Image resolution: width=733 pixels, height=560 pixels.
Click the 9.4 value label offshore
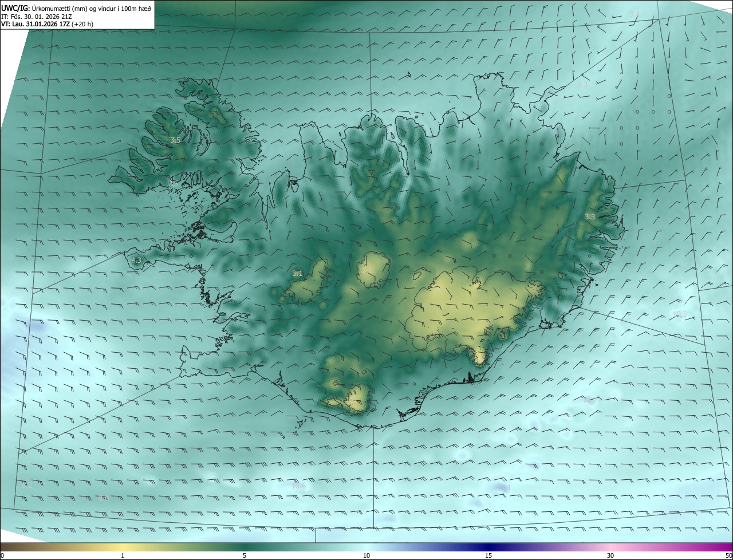click(x=635, y=14)
